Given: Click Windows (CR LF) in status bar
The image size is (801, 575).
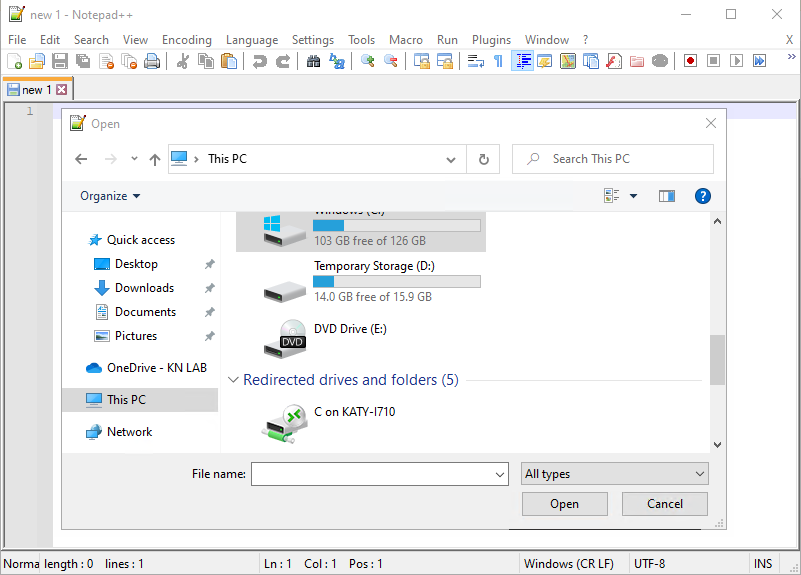Looking at the screenshot, I should (x=569, y=564).
